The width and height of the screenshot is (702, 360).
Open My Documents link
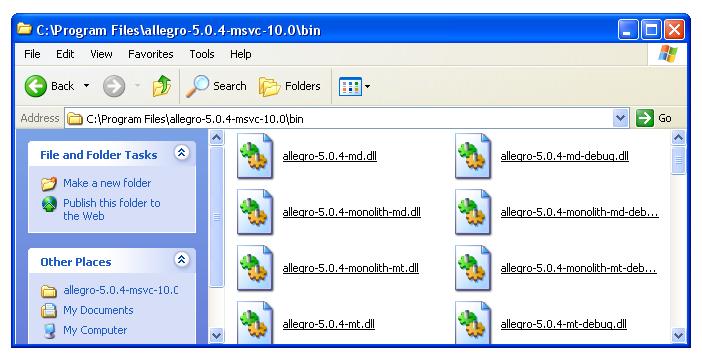(x=98, y=310)
